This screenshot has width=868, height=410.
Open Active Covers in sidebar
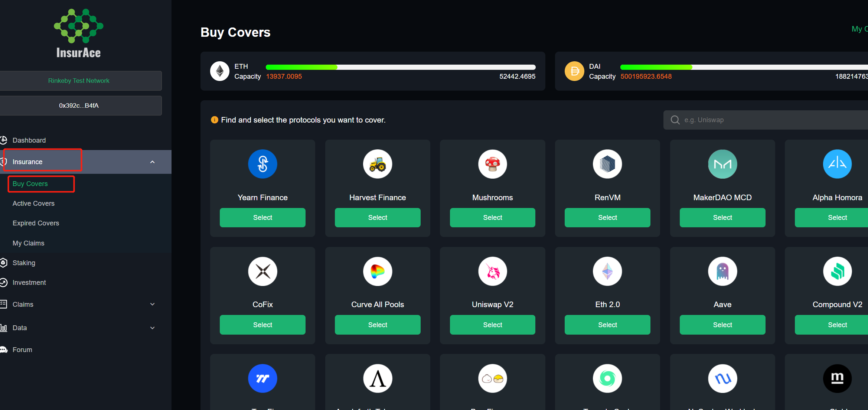(33, 204)
